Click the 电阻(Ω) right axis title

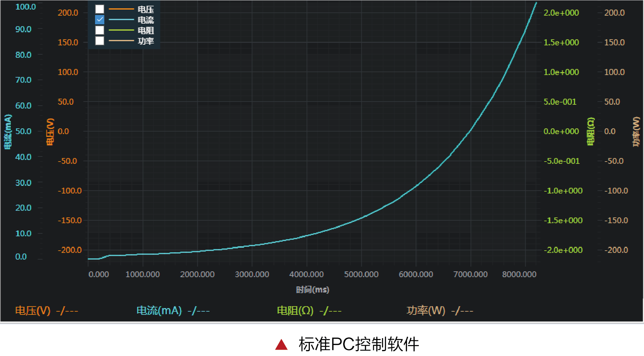(x=591, y=132)
